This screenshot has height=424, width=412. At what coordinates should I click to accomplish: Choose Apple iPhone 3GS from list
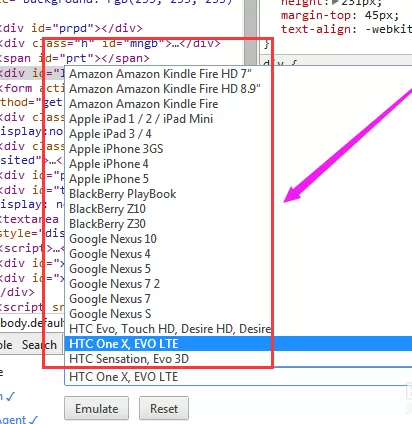(x=238, y=149)
